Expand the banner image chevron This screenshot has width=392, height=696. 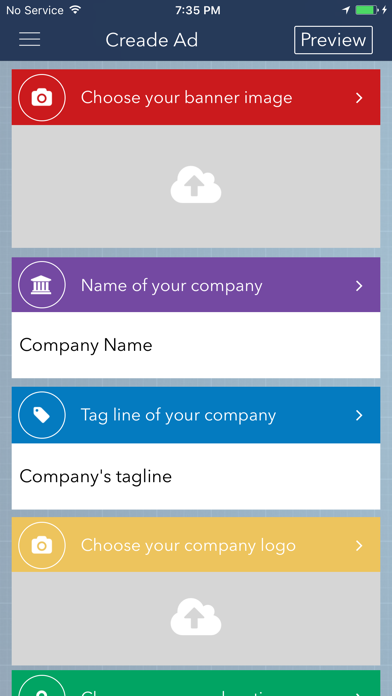pos(359,98)
